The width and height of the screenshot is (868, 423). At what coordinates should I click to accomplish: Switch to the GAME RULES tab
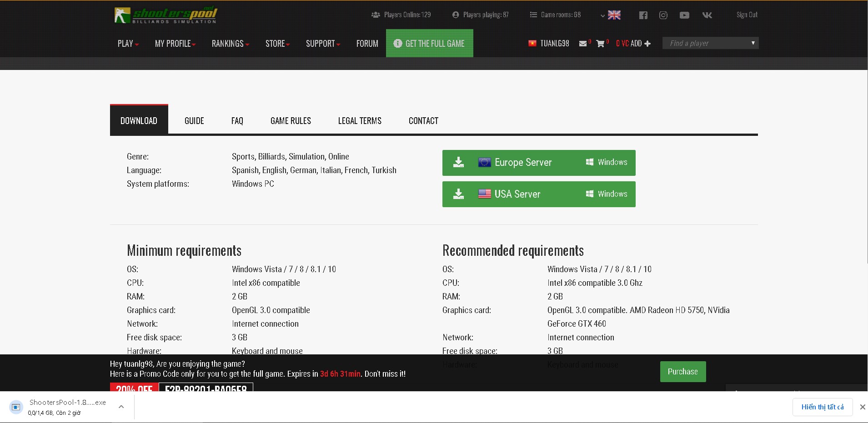[291, 121]
